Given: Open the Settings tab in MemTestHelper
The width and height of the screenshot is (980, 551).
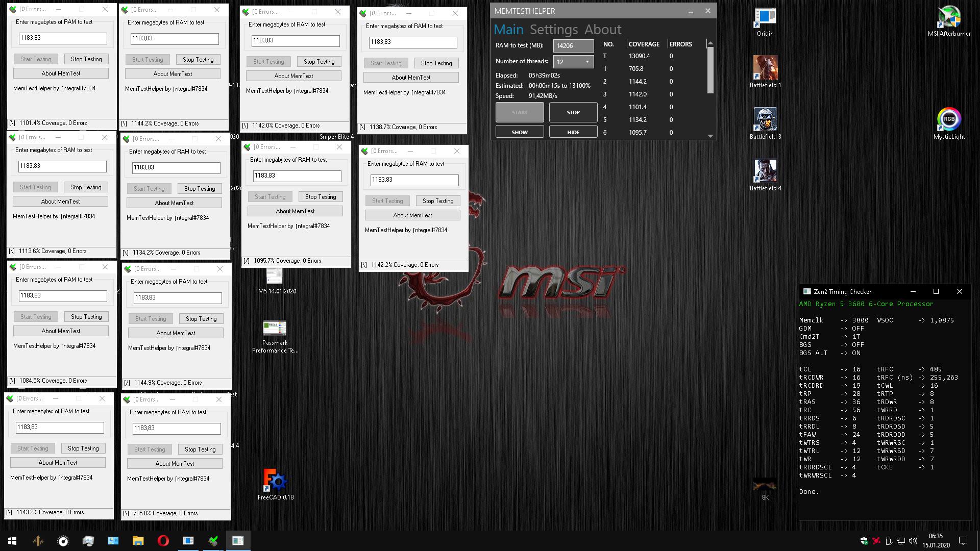Looking at the screenshot, I should tap(553, 29).
